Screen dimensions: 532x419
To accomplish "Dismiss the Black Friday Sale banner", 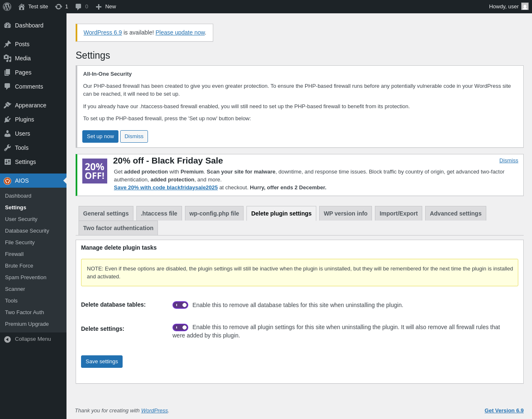I will point(509,161).
